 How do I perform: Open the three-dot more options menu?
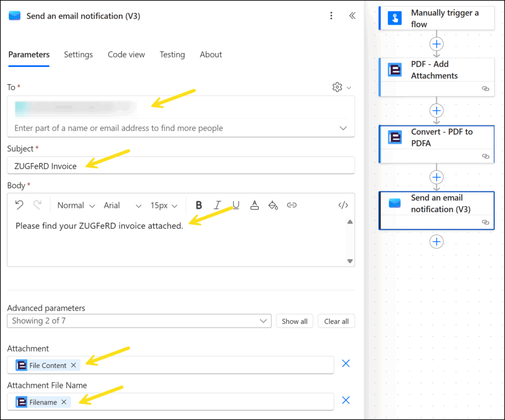pos(331,16)
